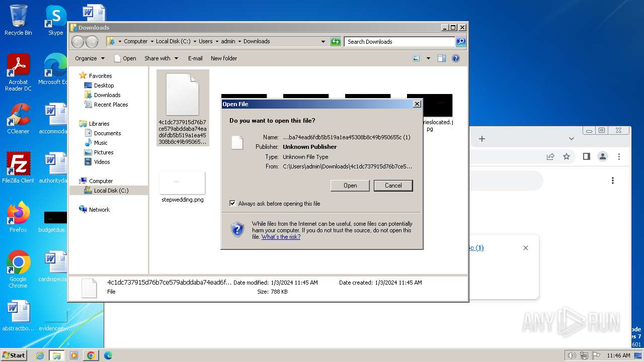Open the Chrome profile avatar
The width and height of the screenshot is (644, 362).
coord(602,156)
